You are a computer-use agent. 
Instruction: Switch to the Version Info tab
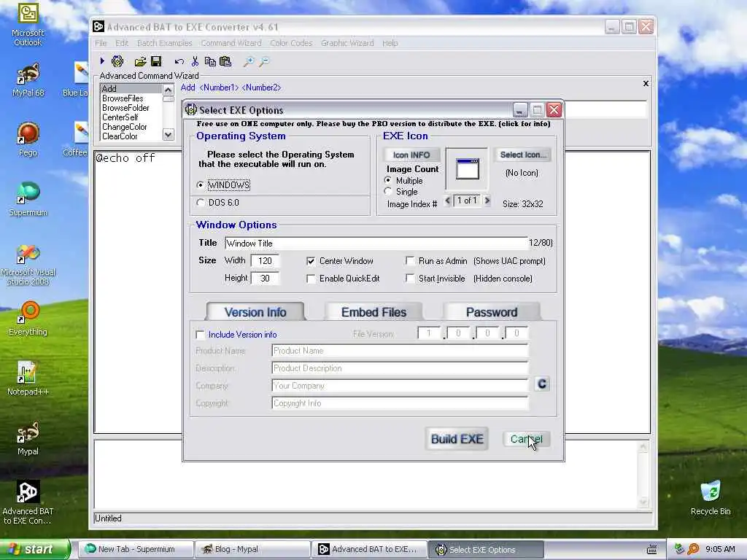pyautogui.click(x=255, y=312)
